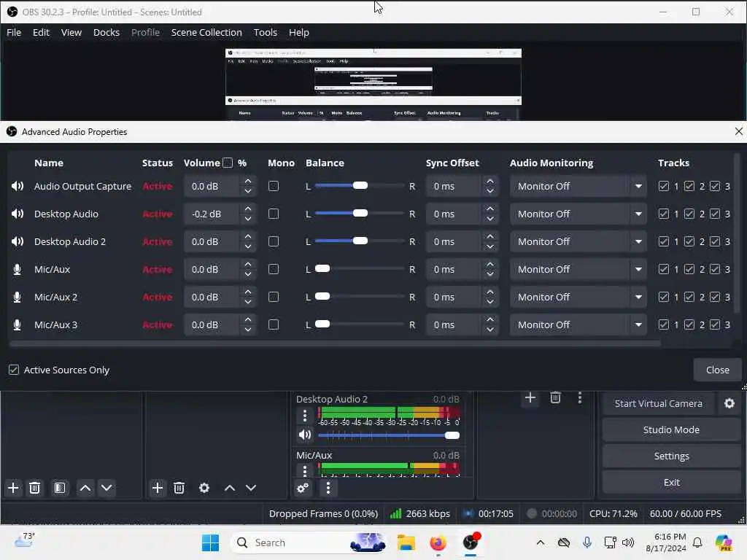Screen dimensions: 747x560
Task: Move scene up with arrow icon
Action: pos(86,488)
